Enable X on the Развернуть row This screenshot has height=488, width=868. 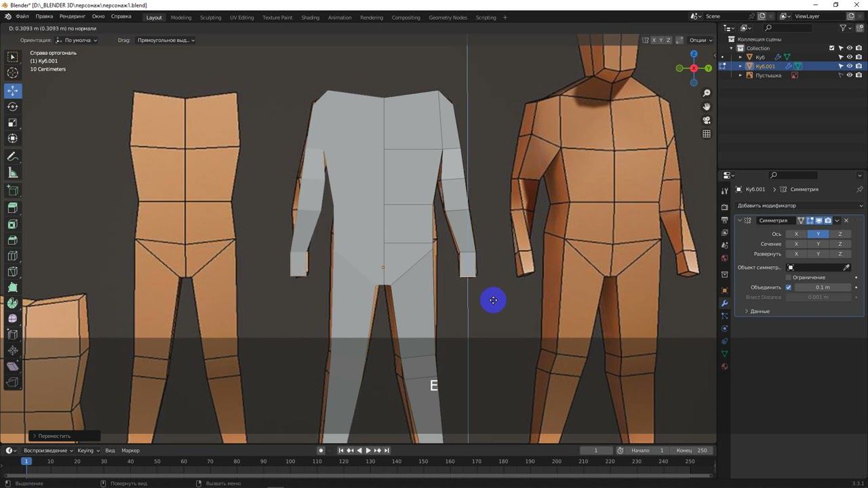(796, 254)
